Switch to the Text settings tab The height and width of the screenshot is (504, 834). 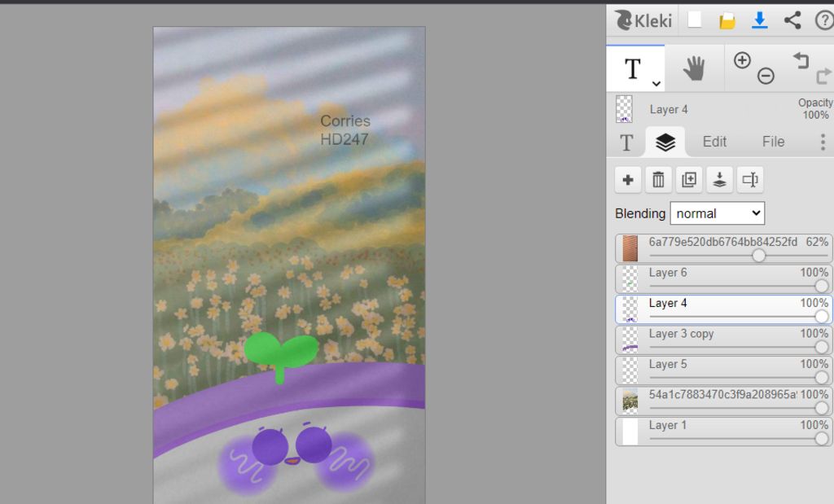tap(626, 142)
